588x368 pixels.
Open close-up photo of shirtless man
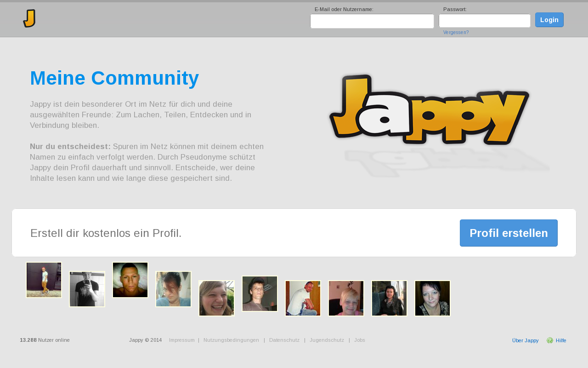[130, 280]
